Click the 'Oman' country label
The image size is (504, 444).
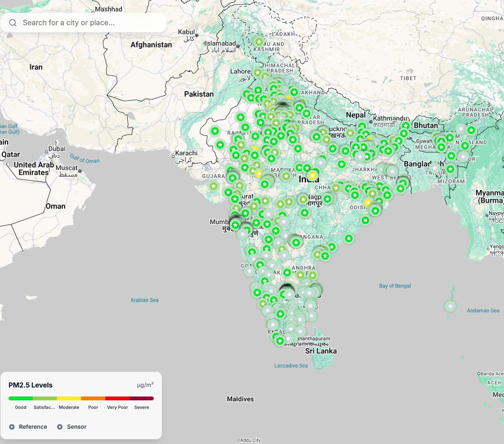pyautogui.click(x=55, y=206)
